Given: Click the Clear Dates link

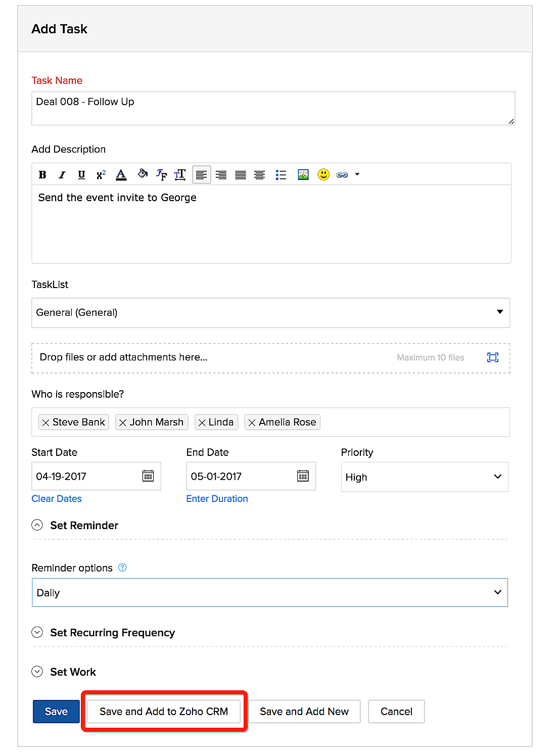Looking at the screenshot, I should (x=57, y=499).
